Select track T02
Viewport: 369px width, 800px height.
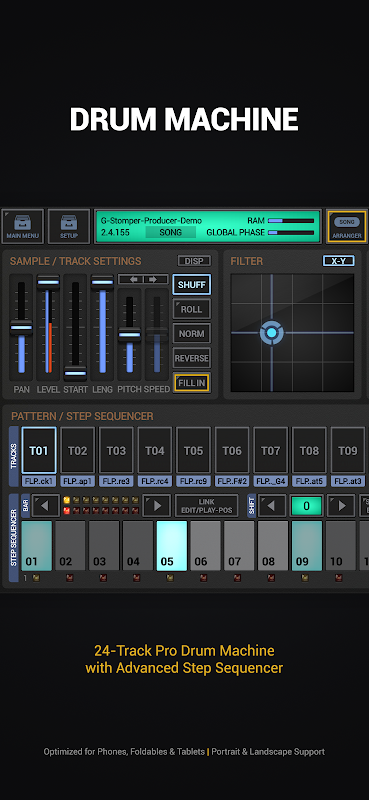pyautogui.click(x=78, y=451)
